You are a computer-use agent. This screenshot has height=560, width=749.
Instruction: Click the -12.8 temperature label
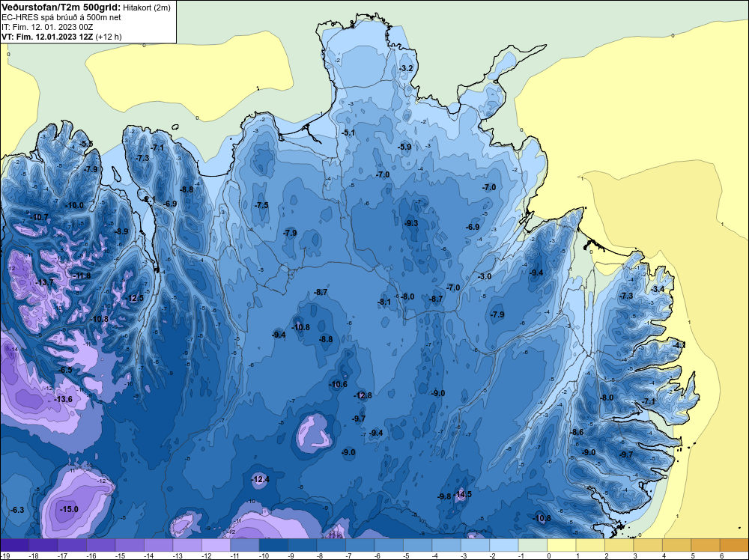[x=363, y=395]
